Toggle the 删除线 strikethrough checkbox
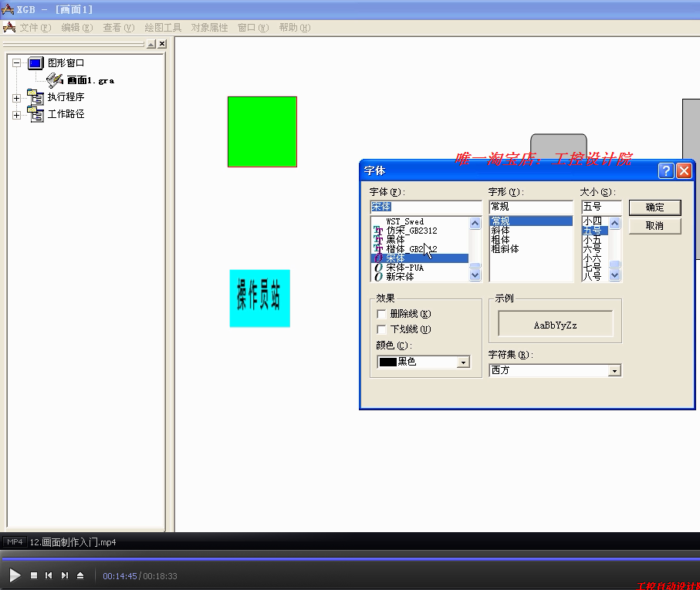Image resolution: width=700 pixels, height=590 pixels. coord(381,314)
